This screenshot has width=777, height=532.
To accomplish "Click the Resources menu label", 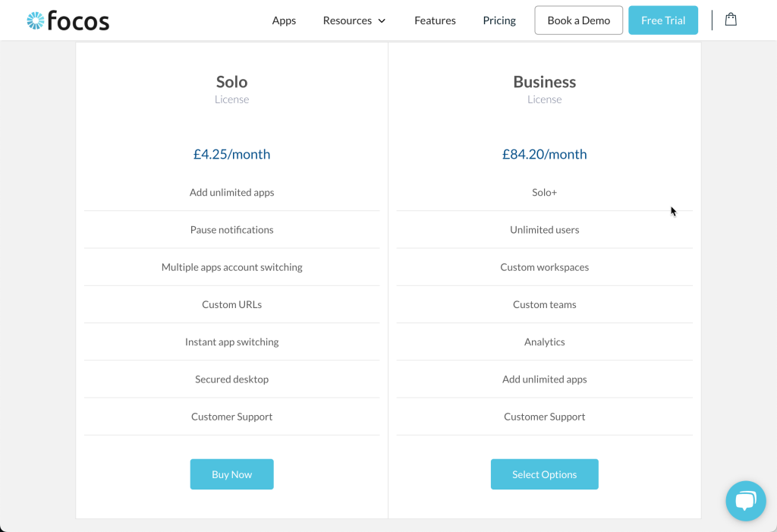I will click(348, 20).
